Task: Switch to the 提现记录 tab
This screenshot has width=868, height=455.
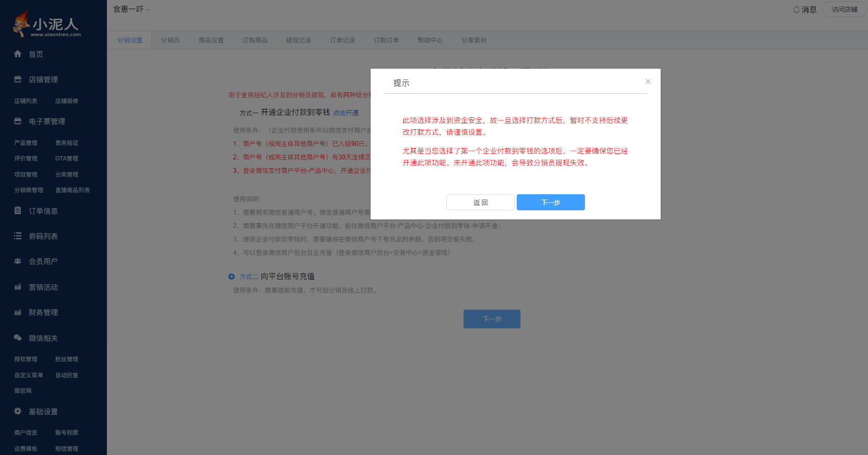Action: (298, 40)
